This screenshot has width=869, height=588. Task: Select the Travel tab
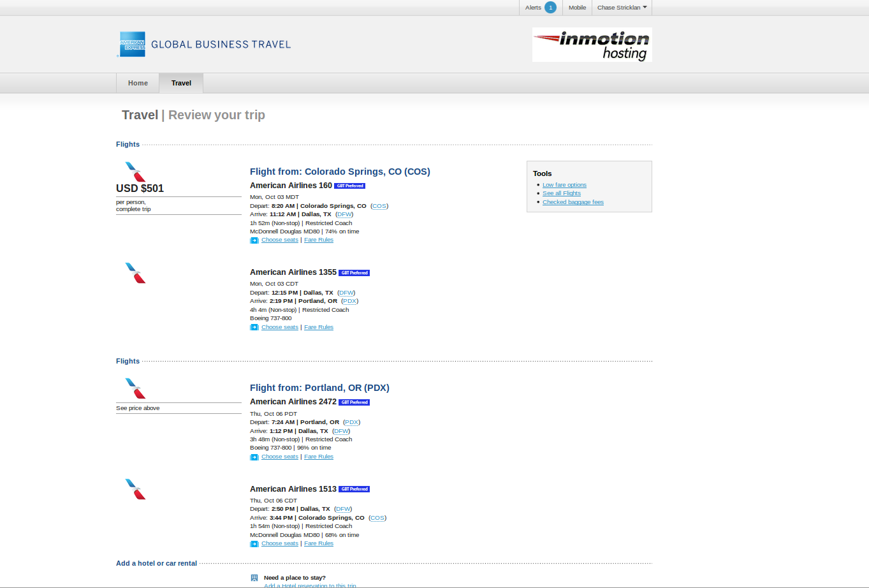181,83
